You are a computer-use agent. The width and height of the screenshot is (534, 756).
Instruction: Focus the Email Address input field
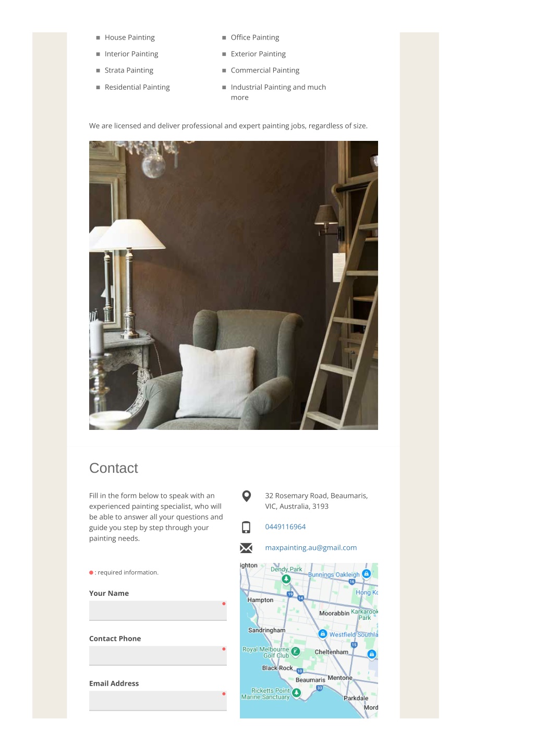point(158,701)
